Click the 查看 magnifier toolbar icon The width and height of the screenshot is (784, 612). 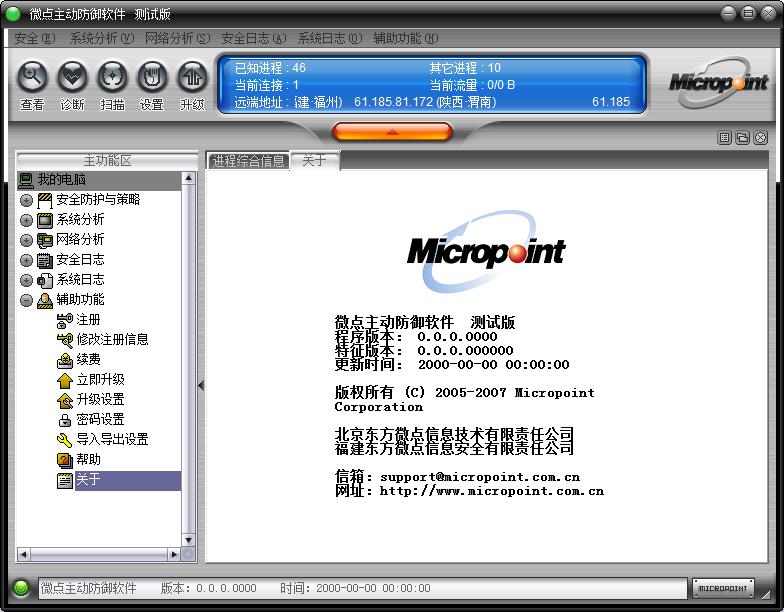click(x=32, y=77)
